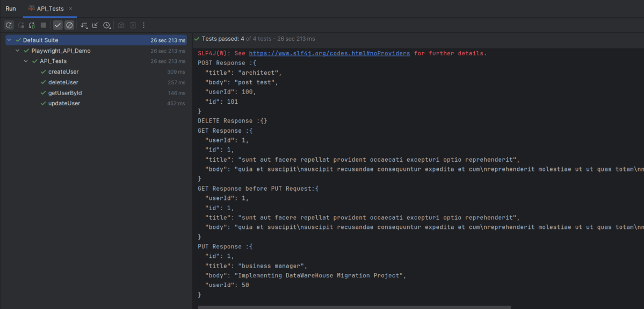Open the three-dot more options menu

coord(144,25)
